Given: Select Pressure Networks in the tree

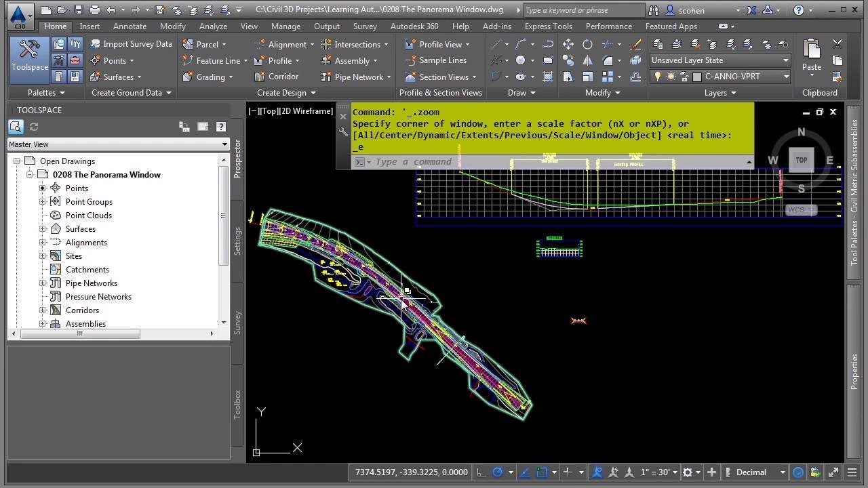Looking at the screenshot, I should coord(98,296).
